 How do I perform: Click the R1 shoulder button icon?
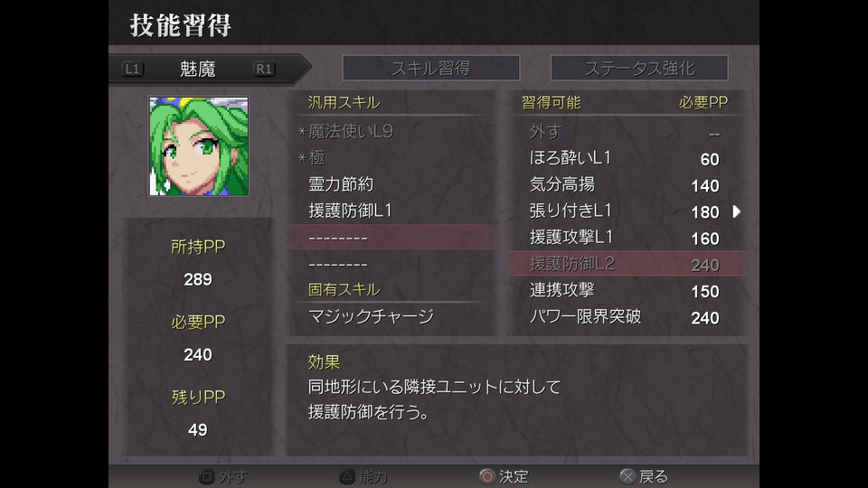click(x=264, y=70)
